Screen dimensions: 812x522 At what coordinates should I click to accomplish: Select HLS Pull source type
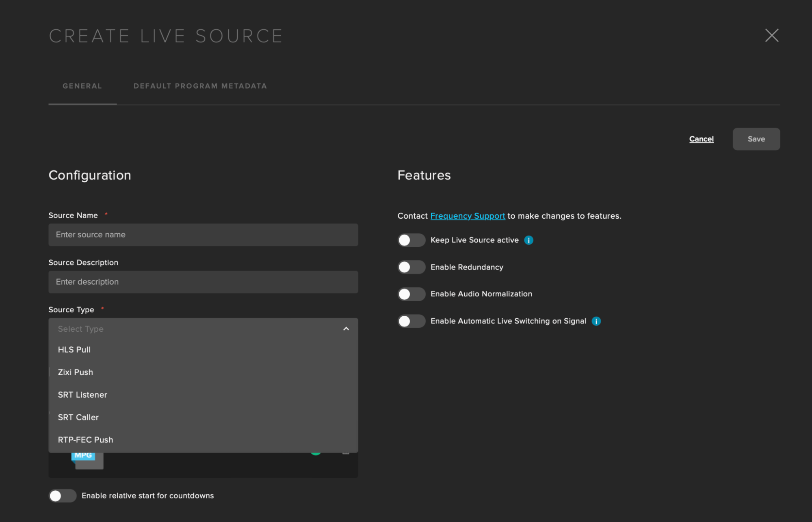74,350
